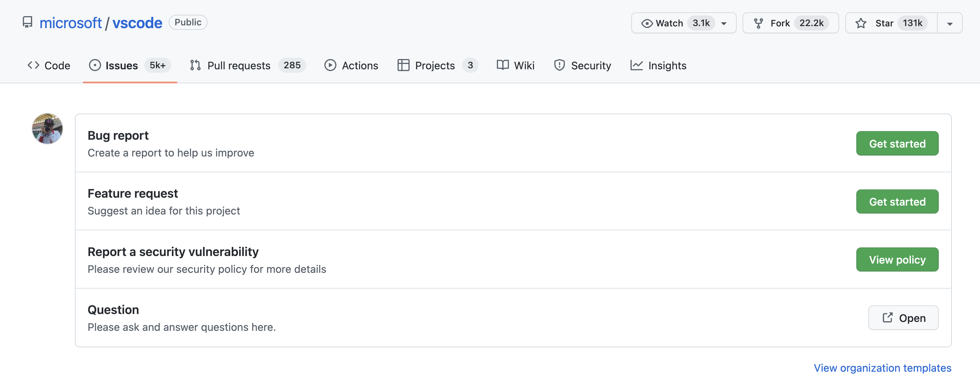The image size is (980, 383).
Task: Get started with a Feature request
Action: 897,202
